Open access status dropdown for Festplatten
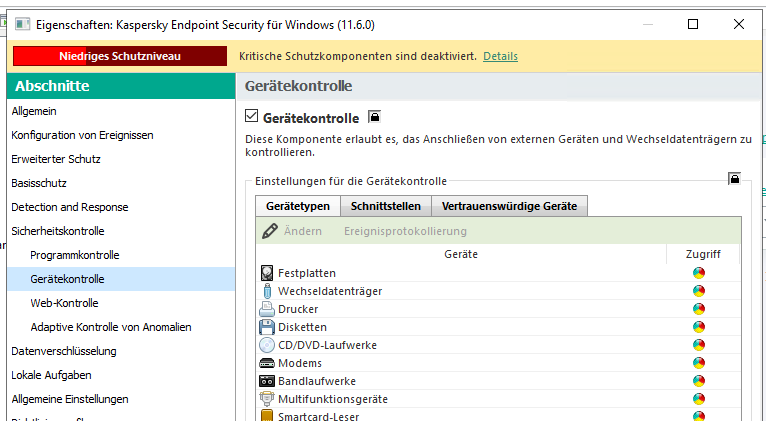The height and width of the screenshot is (421, 766). point(698,273)
